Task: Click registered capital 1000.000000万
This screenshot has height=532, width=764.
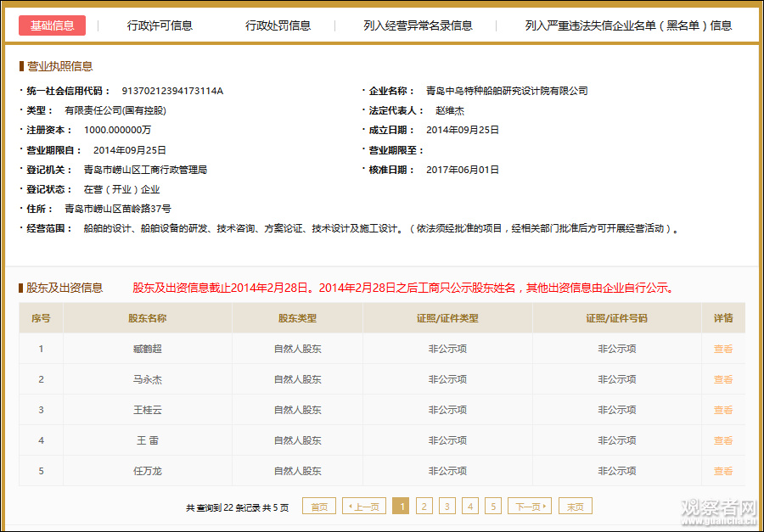Action: (x=117, y=130)
